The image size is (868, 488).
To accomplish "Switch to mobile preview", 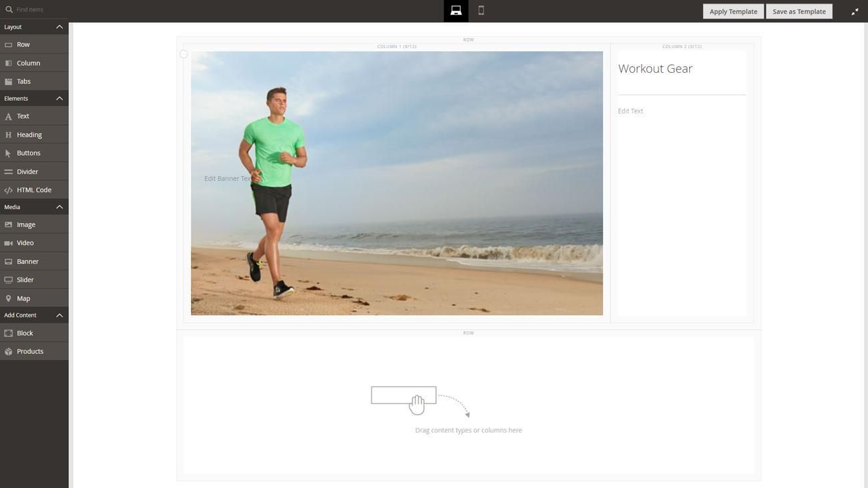I will pyautogui.click(x=478, y=9).
